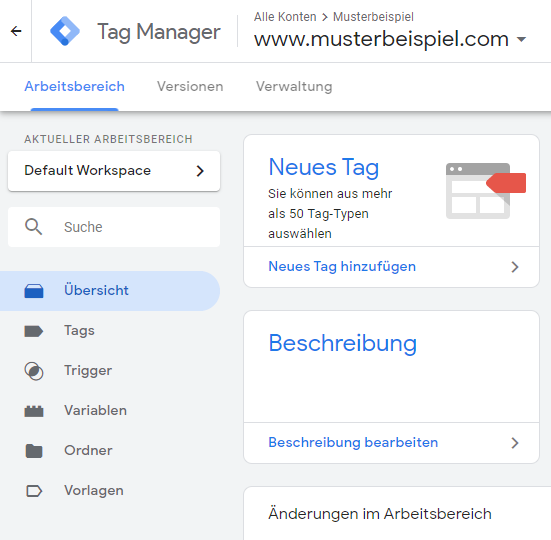Image resolution: width=551 pixels, height=540 pixels.
Task: Click into the Suche search field
Action: 114,227
